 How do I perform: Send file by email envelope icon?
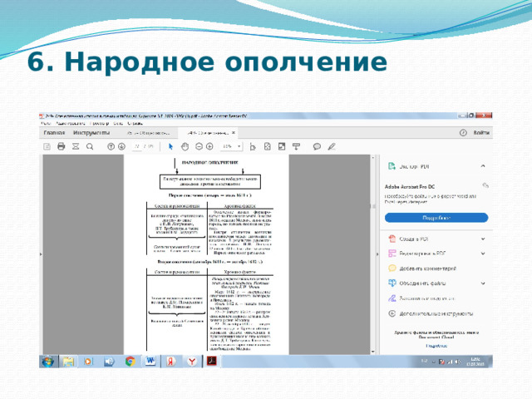pyautogui.click(x=76, y=146)
